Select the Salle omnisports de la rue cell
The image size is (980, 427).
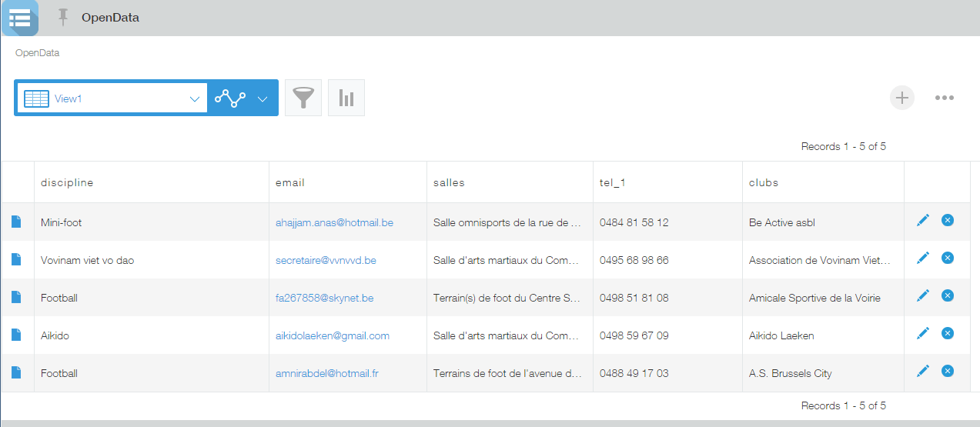coord(510,222)
